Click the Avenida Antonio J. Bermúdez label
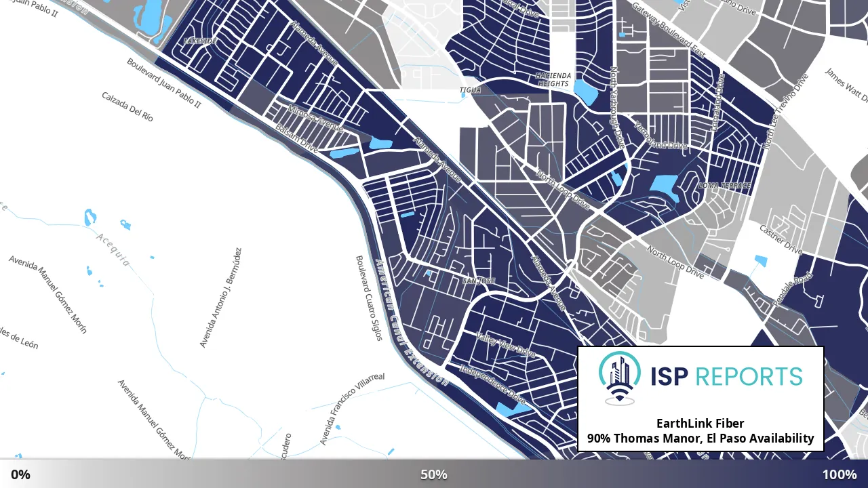Image resolution: width=868 pixels, height=488 pixels. tap(221, 298)
